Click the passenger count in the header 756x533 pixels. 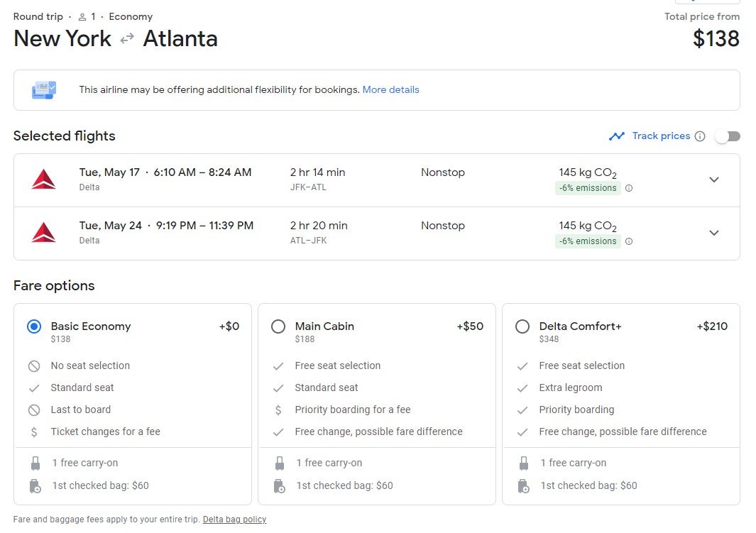point(89,16)
